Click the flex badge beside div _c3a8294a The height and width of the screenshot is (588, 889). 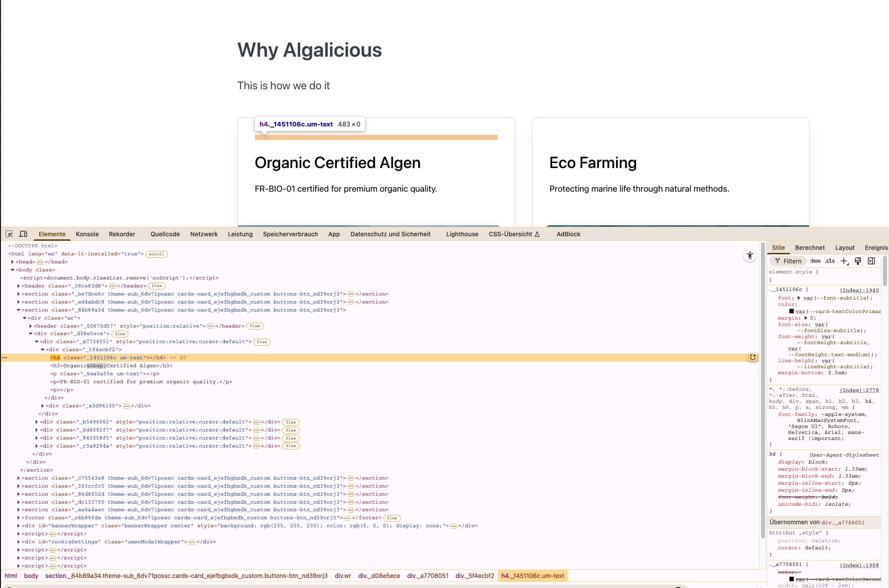point(291,446)
